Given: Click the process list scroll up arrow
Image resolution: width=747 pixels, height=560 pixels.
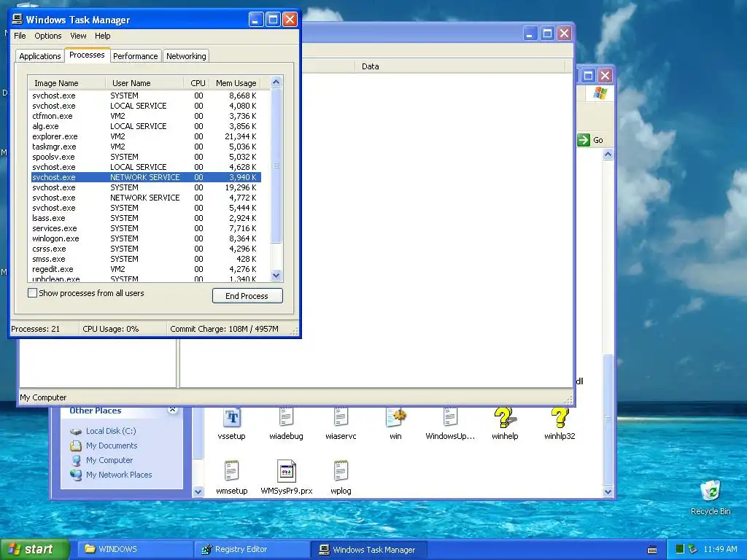Looking at the screenshot, I should pos(276,82).
